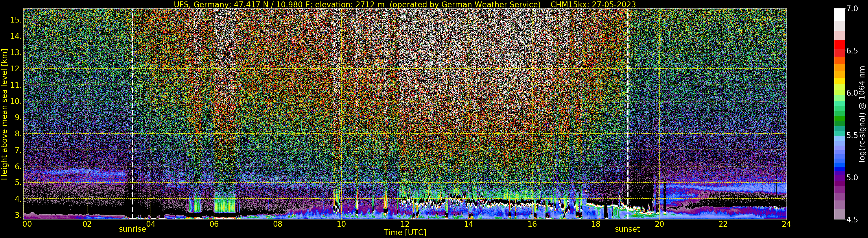Click the bright red colorbar segment
The height and width of the screenshot is (238, 868).
pyautogui.click(x=839, y=44)
